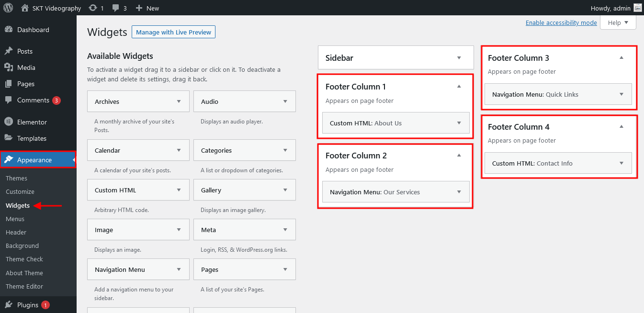Expand the Pages widget arrow
This screenshot has height=313, width=644.
(x=285, y=269)
